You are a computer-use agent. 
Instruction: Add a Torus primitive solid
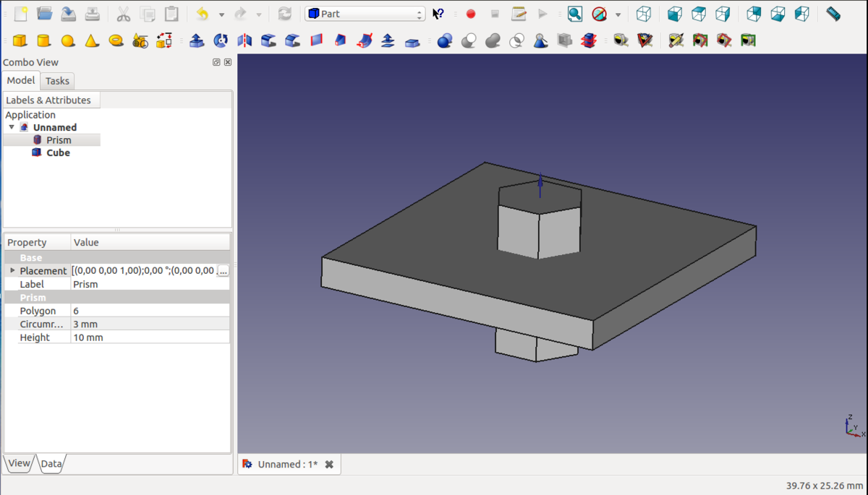(116, 40)
